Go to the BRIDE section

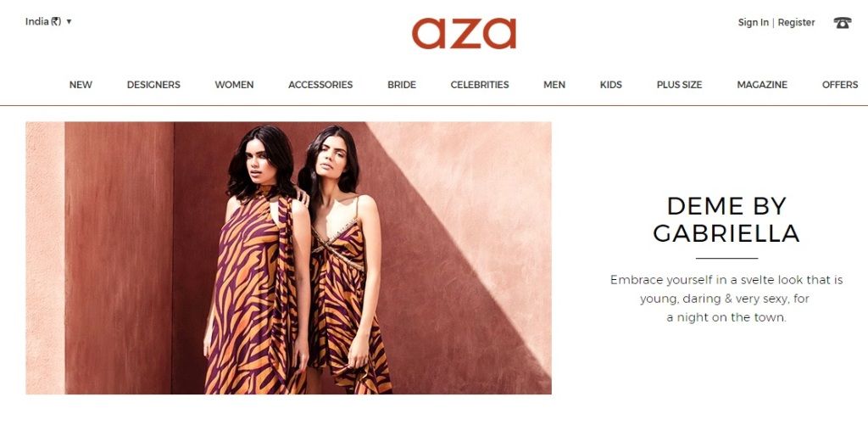point(401,85)
